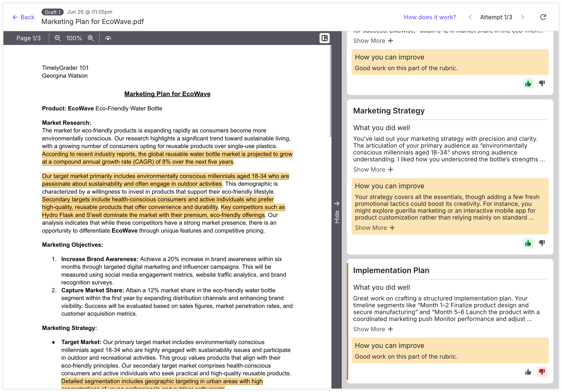This screenshot has height=392, width=562.
Task: Click the refresh icon at top right
Action: click(543, 17)
